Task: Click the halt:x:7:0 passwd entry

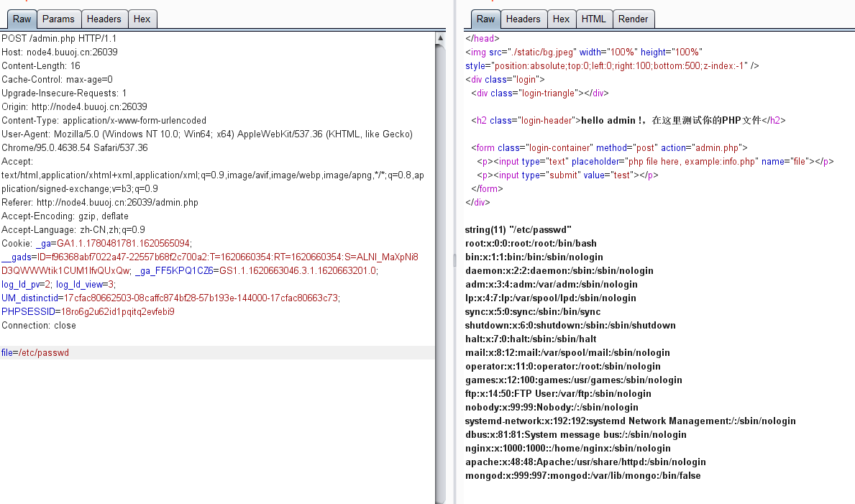Action: 531,339
